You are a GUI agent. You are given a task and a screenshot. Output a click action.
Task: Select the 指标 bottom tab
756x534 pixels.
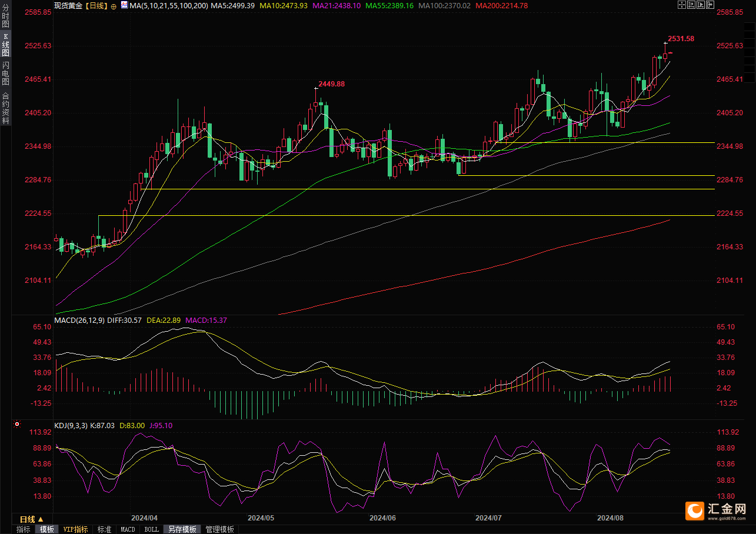click(24, 529)
